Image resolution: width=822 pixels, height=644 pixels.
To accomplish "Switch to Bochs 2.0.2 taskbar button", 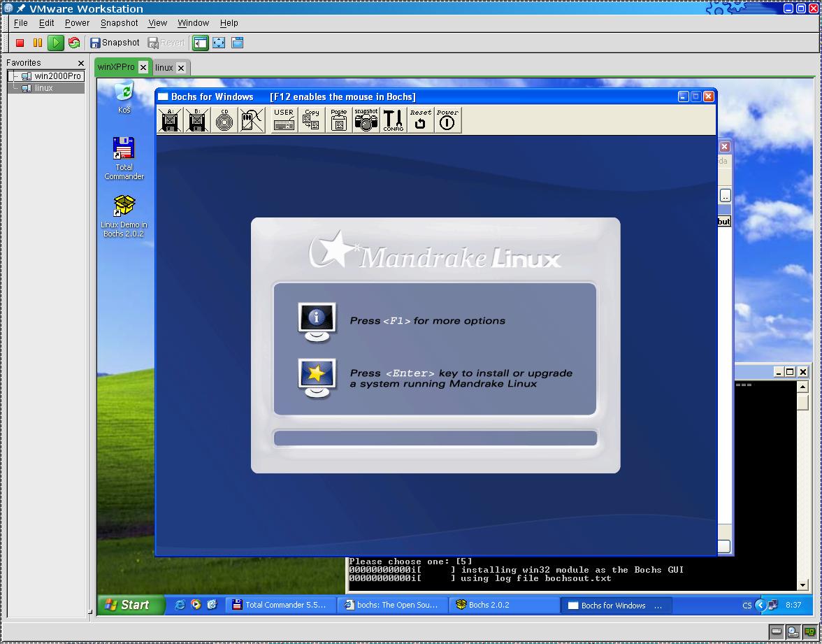I will click(x=505, y=606).
